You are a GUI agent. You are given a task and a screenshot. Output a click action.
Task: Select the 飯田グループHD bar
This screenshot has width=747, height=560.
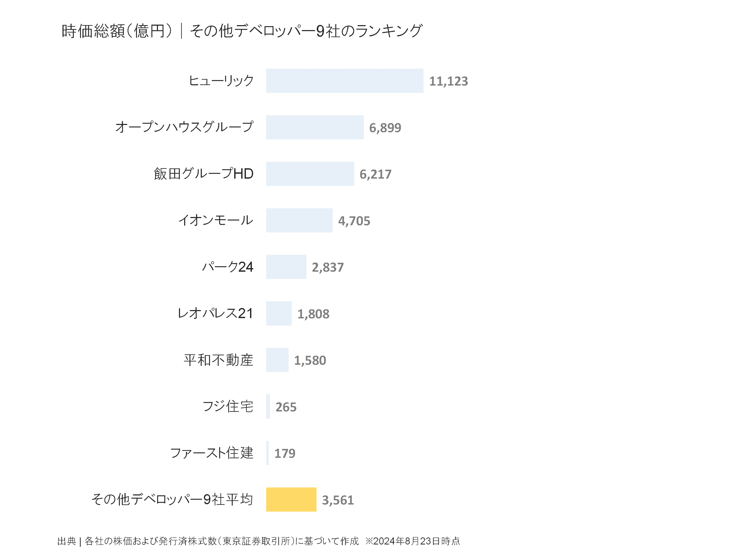point(310,174)
